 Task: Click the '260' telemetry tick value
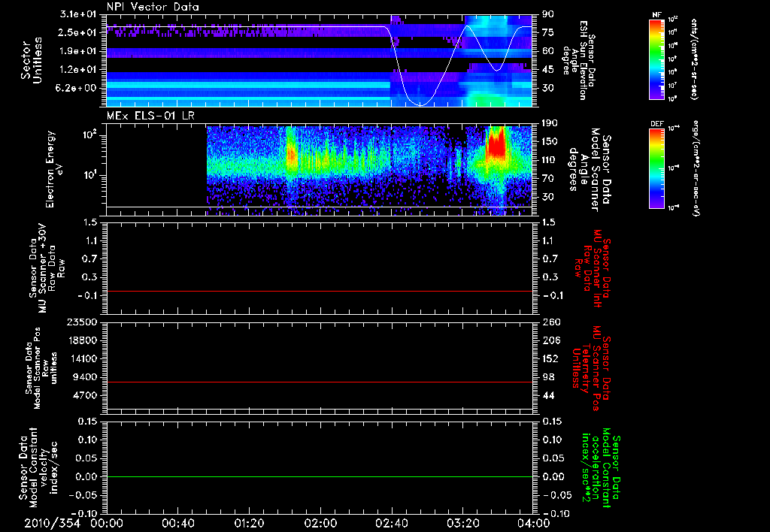click(550, 322)
